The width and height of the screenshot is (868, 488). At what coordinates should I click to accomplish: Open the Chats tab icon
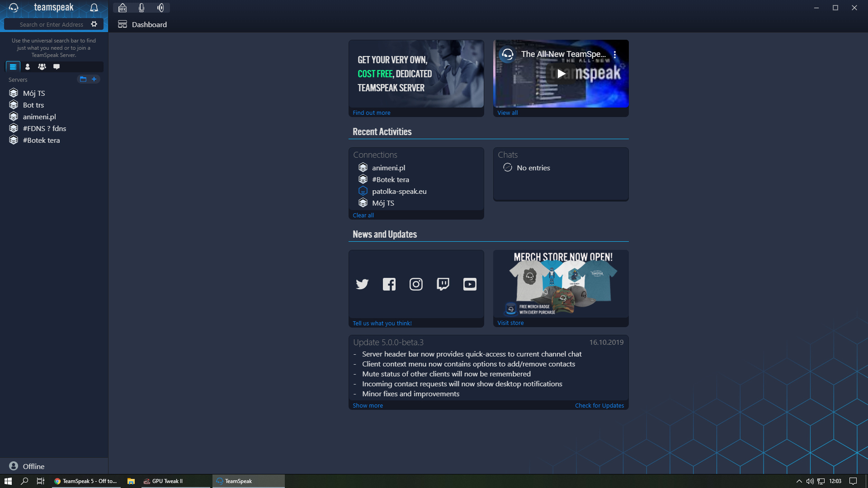click(57, 67)
